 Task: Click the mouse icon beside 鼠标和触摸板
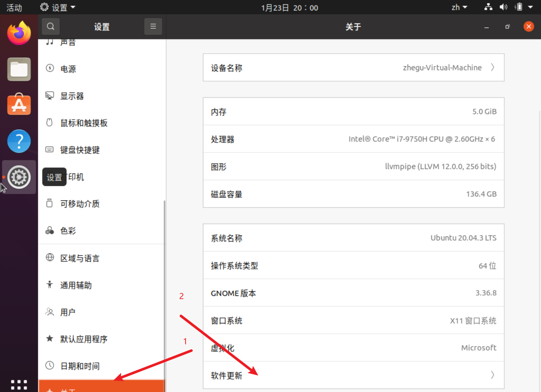(x=49, y=123)
